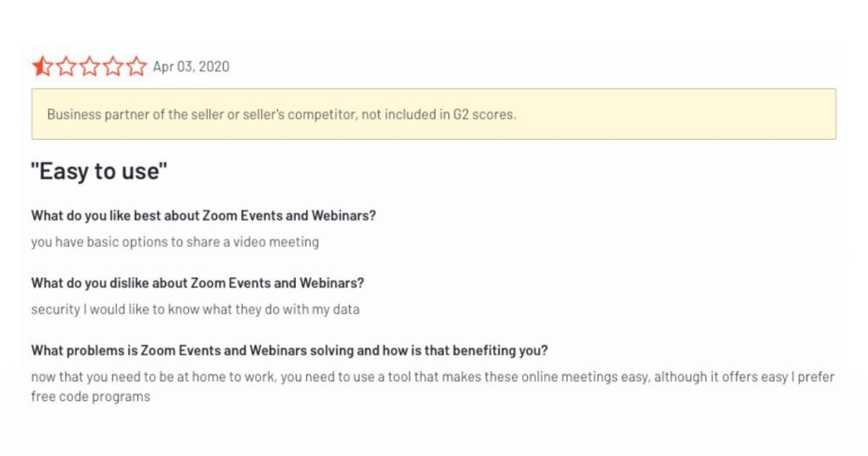Select the fourth star of the rating
This screenshot has height=456, width=868.
113,66
